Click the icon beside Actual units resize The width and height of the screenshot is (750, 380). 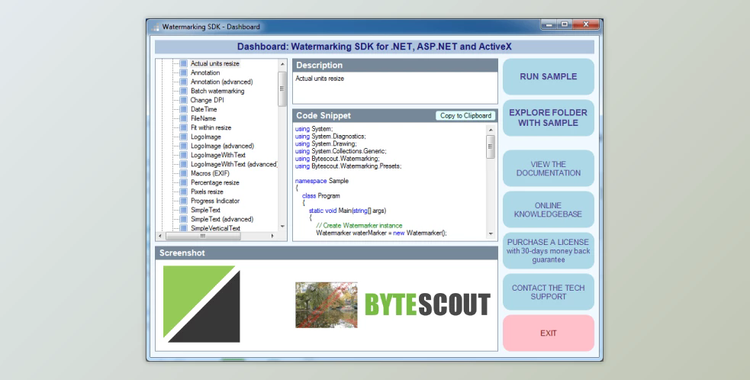[183, 64]
